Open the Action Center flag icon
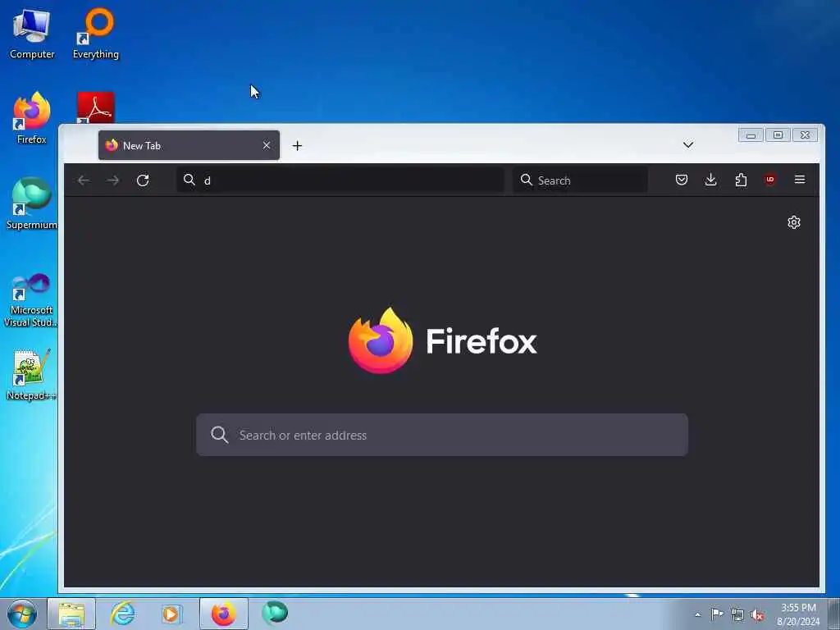This screenshot has width=840, height=630. (x=717, y=614)
